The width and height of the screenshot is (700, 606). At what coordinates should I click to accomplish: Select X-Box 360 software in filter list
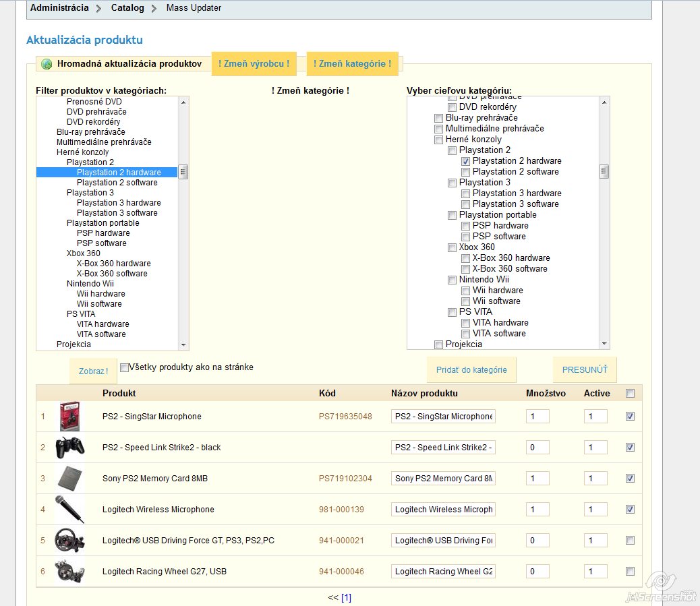(x=111, y=274)
